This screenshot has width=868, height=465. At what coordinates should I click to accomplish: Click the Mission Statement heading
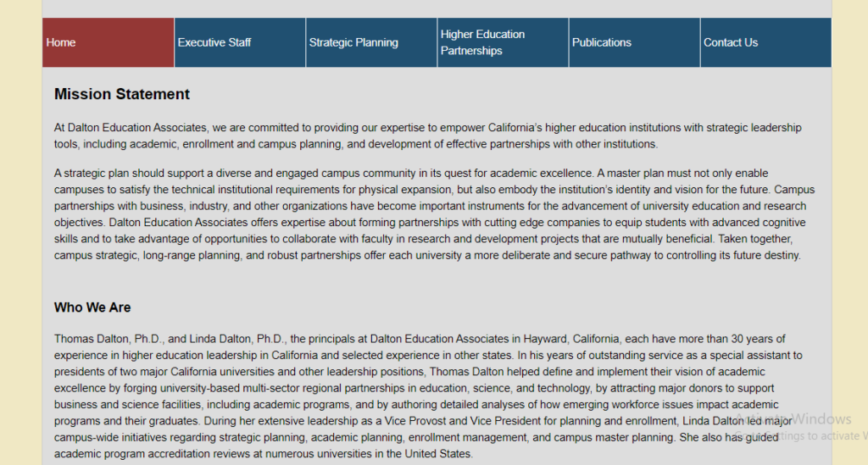click(122, 94)
